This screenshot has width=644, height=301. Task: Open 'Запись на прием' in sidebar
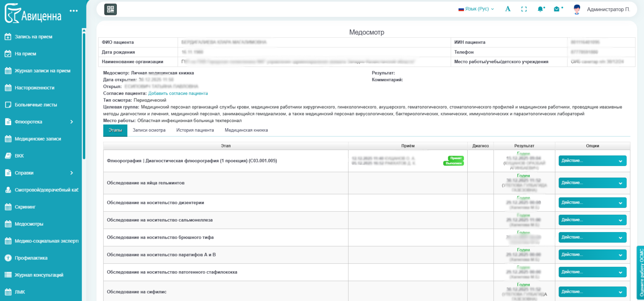33,37
